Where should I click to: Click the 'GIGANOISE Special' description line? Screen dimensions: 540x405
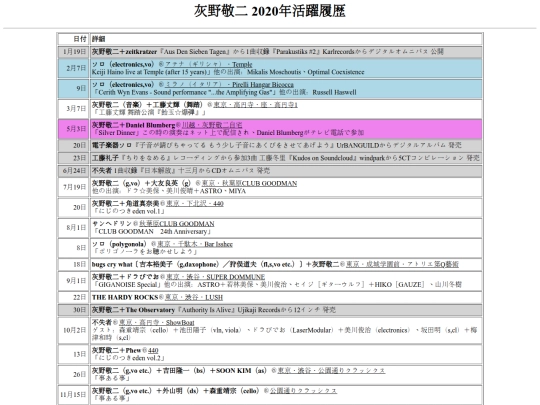tap(277, 284)
